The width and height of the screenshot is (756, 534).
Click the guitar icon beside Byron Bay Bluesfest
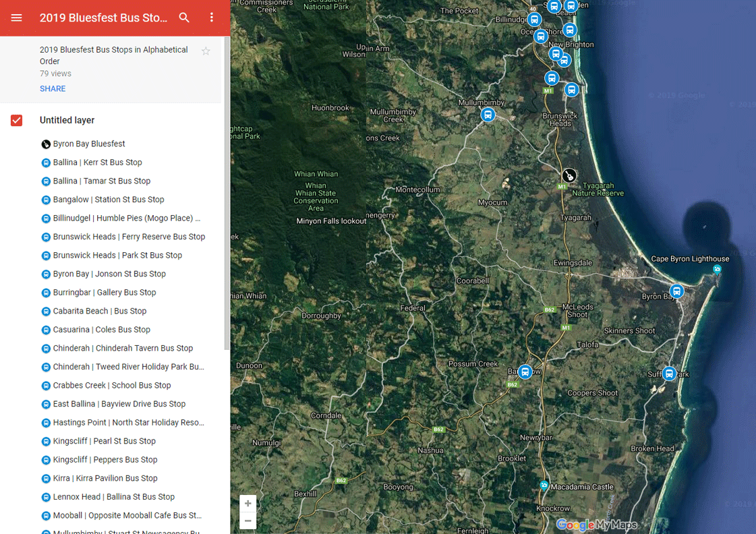[46, 144]
